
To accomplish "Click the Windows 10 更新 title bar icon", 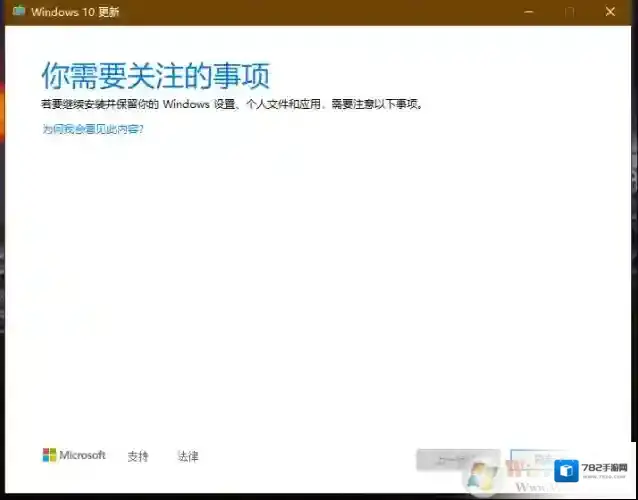I will tap(19, 11).
